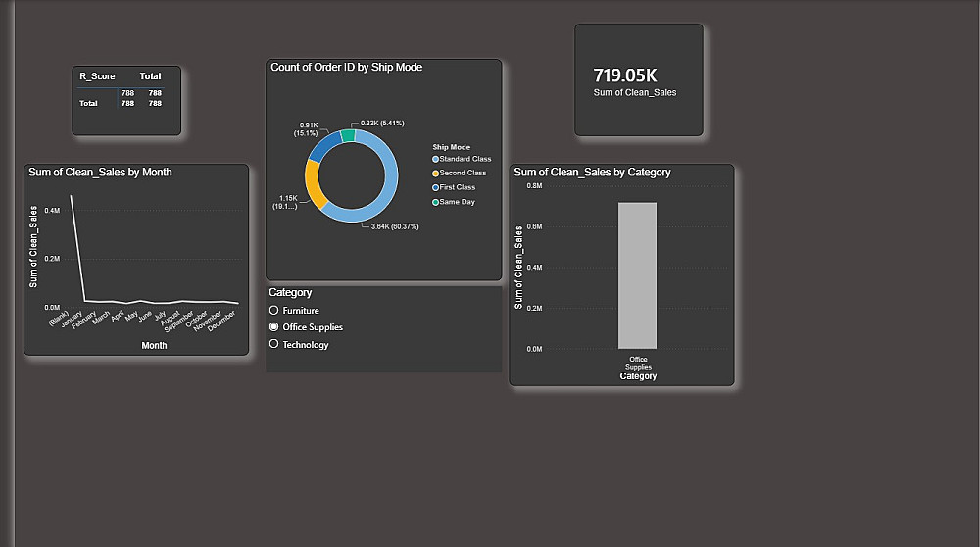Click the R_Score column header
Image resolution: width=980 pixels, height=547 pixels.
click(97, 76)
